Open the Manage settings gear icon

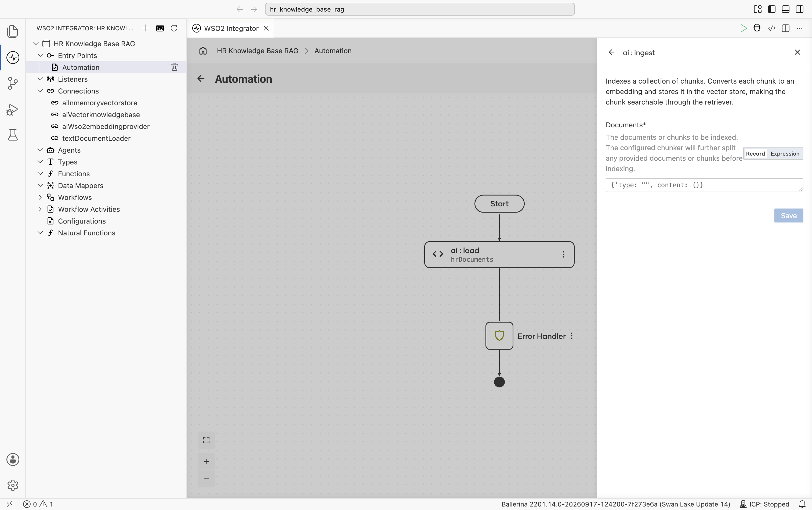[12, 485]
